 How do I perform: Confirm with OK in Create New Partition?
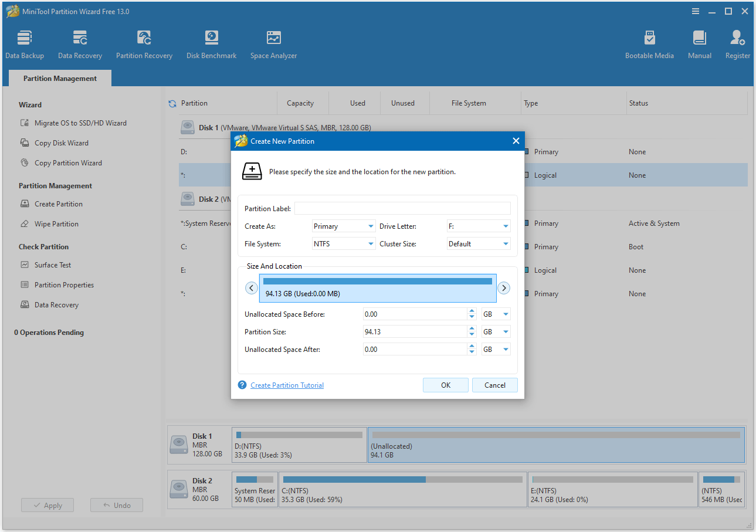pyautogui.click(x=445, y=385)
